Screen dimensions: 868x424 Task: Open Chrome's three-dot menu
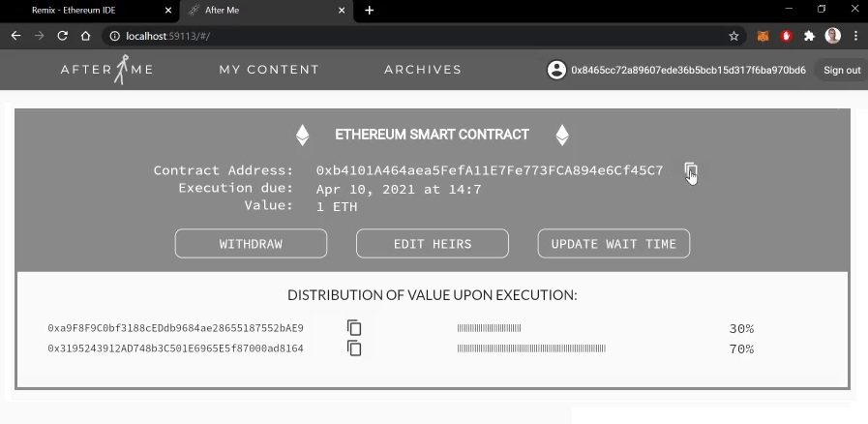tap(855, 36)
